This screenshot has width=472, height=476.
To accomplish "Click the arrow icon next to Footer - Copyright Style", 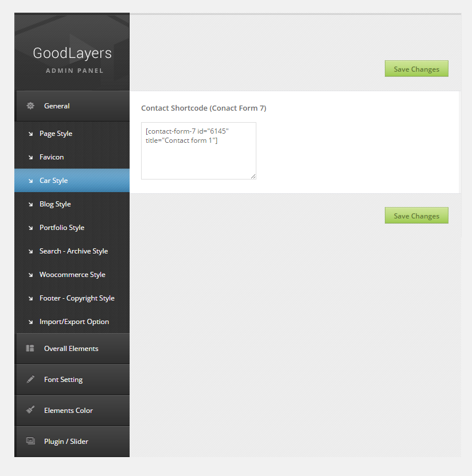I will click(30, 298).
